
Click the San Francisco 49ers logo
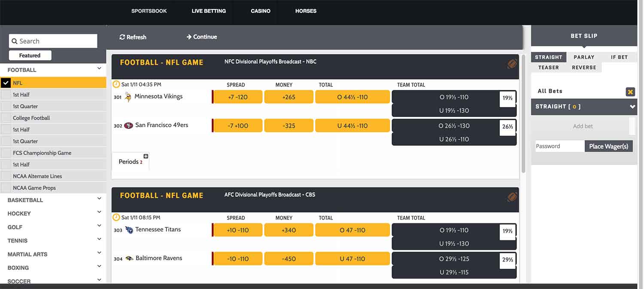pos(128,126)
